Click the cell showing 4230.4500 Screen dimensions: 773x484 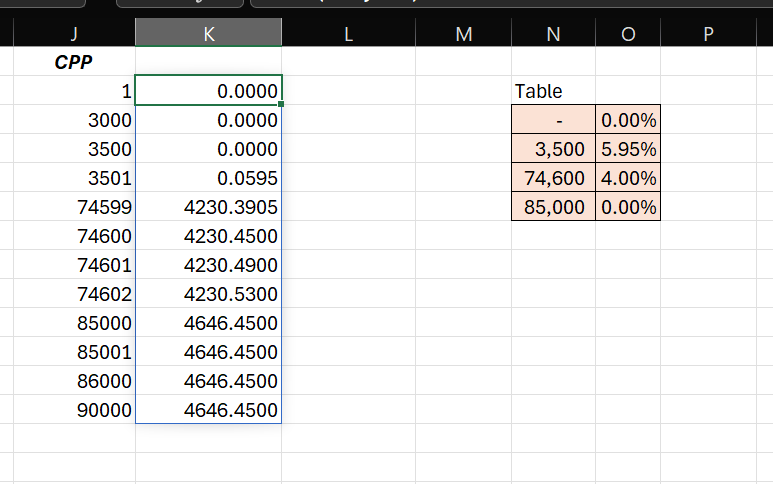[209, 236]
